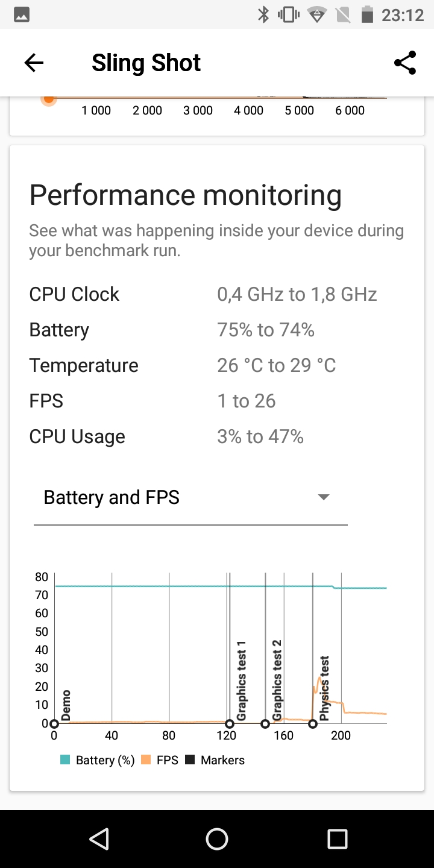Viewport: 434px width, 868px height.
Task: Tap the back arrow icon
Action: click(34, 63)
